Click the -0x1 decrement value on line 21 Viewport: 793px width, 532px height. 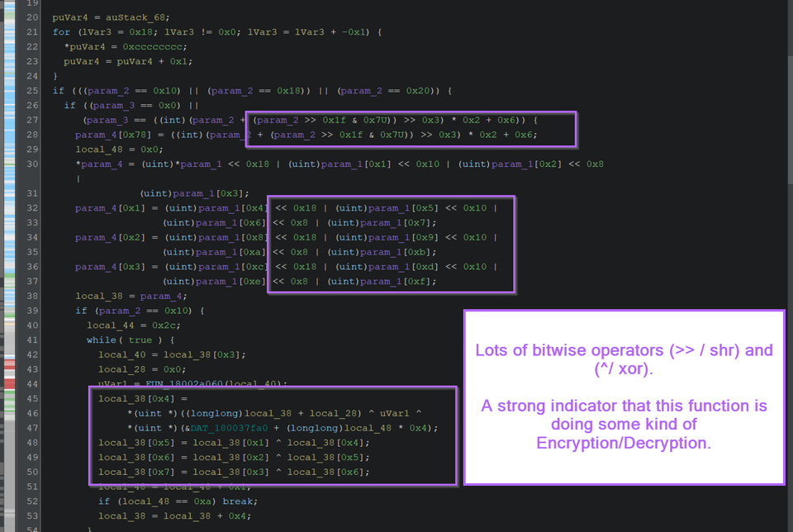(353, 32)
